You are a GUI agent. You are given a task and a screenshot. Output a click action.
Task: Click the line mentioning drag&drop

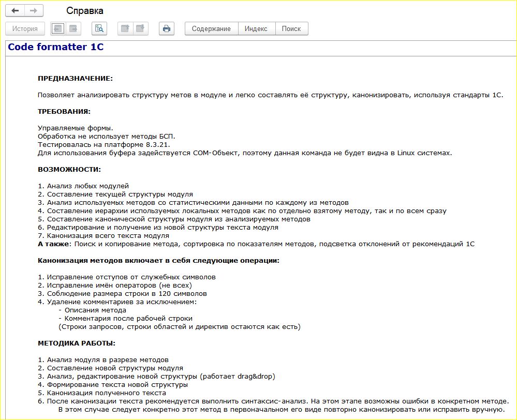156,376
